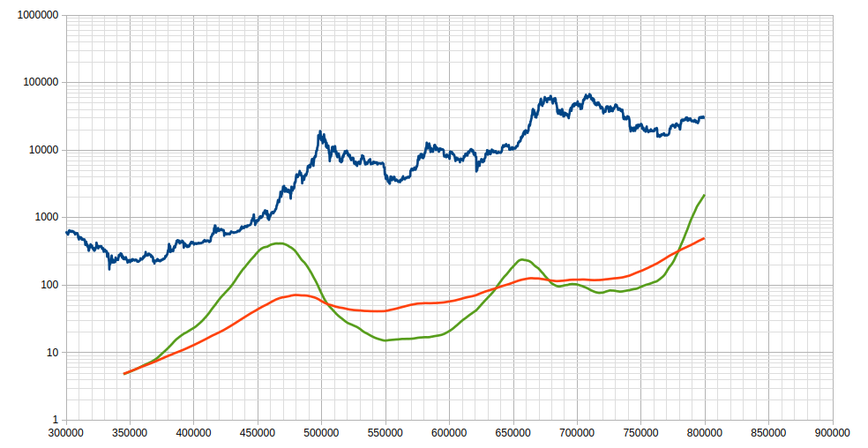Click the x-axis label 900000

pos(832,432)
